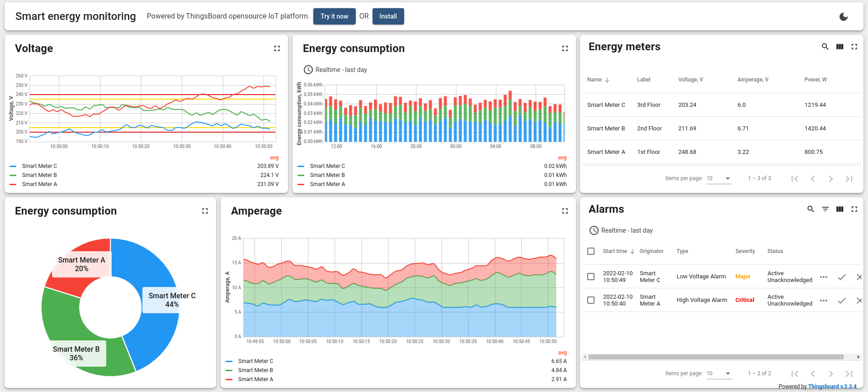The height and width of the screenshot is (392, 868).
Task: Sort Energy meters by Name column
Action: pyautogui.click(x=594, y=80)
